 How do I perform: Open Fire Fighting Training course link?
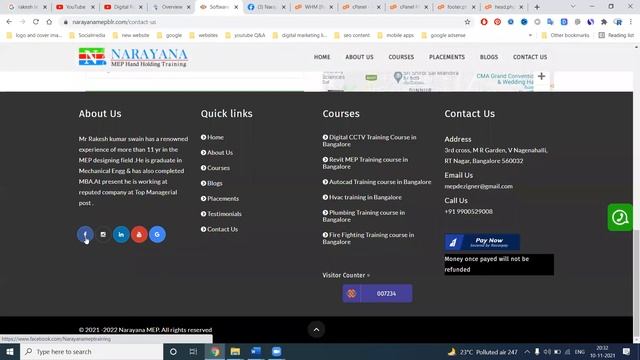click(x=368, y=238)
